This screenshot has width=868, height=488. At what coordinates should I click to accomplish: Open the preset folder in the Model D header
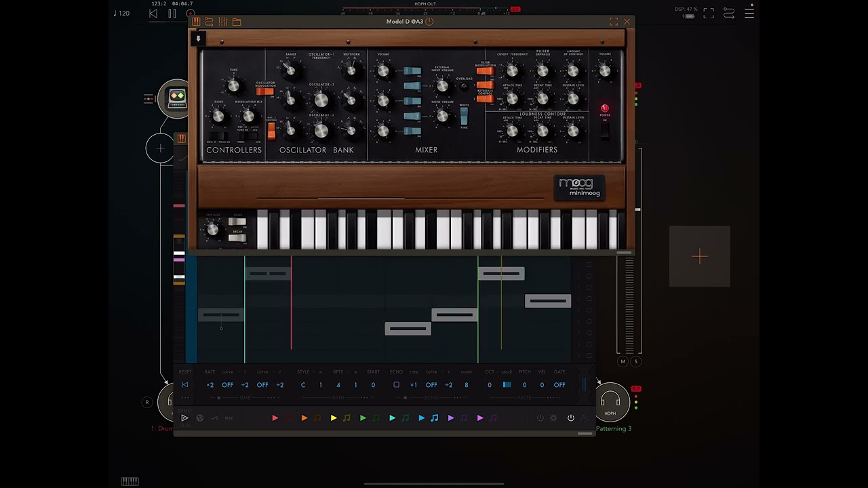point(237,22)
